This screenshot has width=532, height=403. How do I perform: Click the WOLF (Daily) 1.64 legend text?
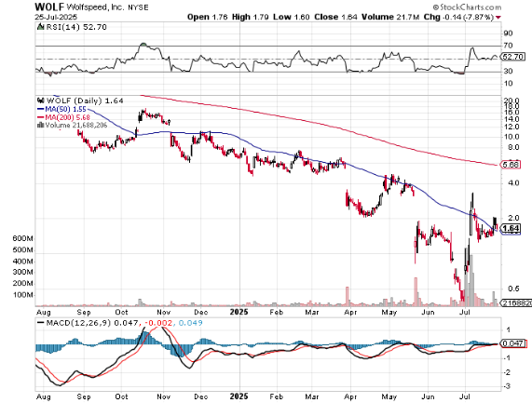pos(85,101)
